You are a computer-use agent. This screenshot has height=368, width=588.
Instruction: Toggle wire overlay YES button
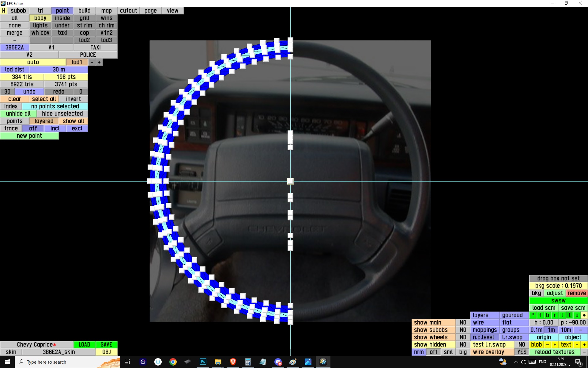pyautogui.click(x=522, y=352)
